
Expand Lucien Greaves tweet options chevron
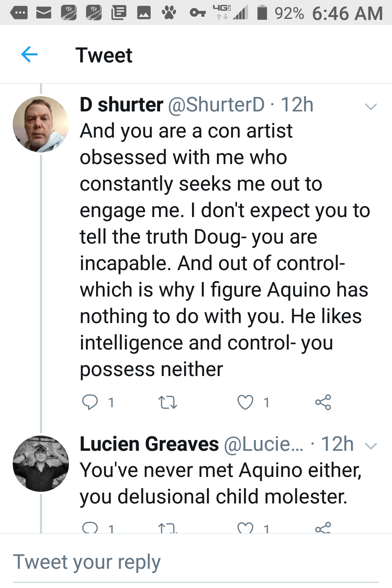tap(371, 446)
